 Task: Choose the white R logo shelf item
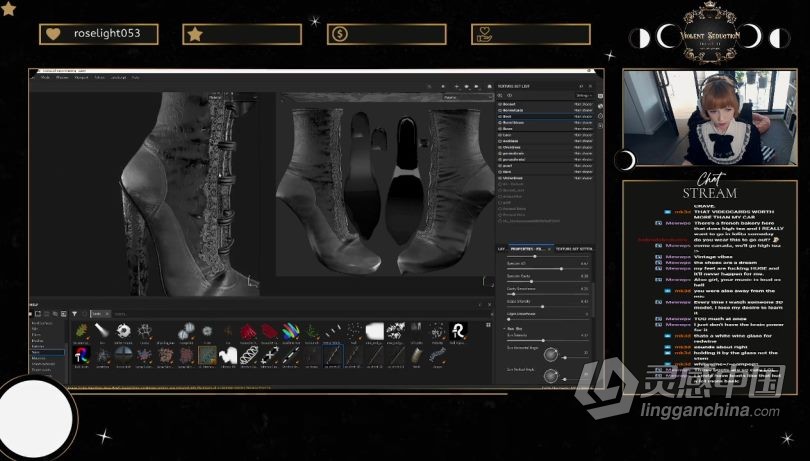click(458, 330)
